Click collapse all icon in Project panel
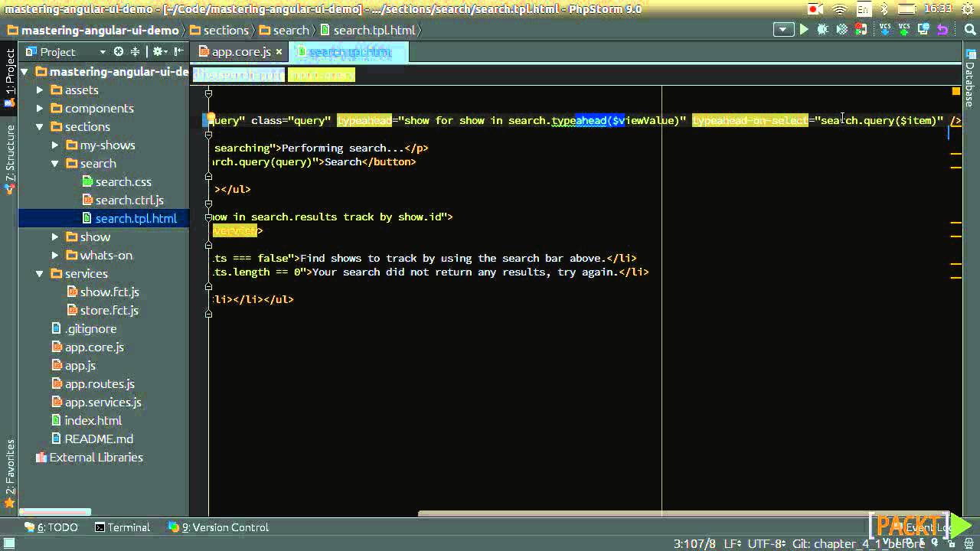Screen dimensions: 980x551 pos(135,51)
